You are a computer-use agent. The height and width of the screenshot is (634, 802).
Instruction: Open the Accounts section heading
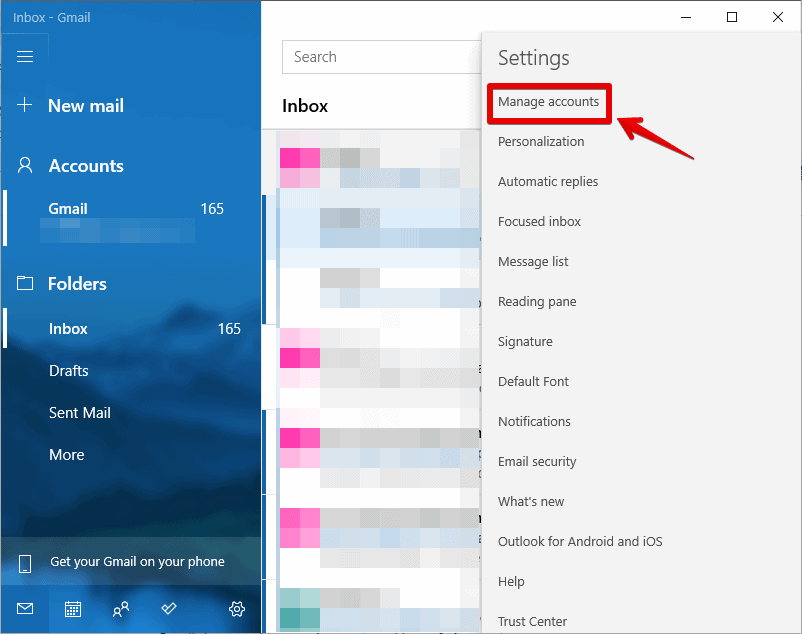click(86, 166)
